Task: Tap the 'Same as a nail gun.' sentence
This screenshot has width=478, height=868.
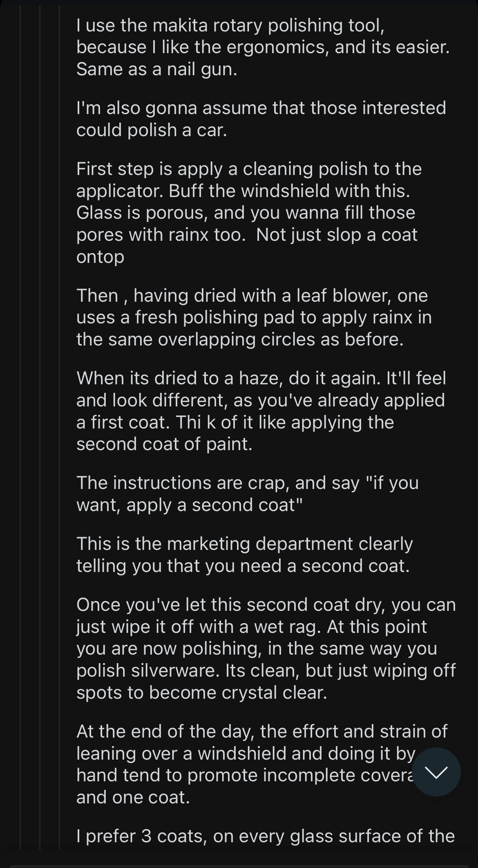Action: tap(157, 69)
